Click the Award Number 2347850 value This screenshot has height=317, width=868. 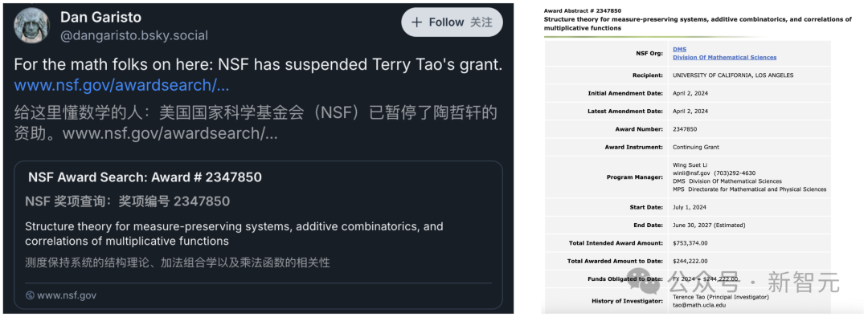tap(685, 129)
